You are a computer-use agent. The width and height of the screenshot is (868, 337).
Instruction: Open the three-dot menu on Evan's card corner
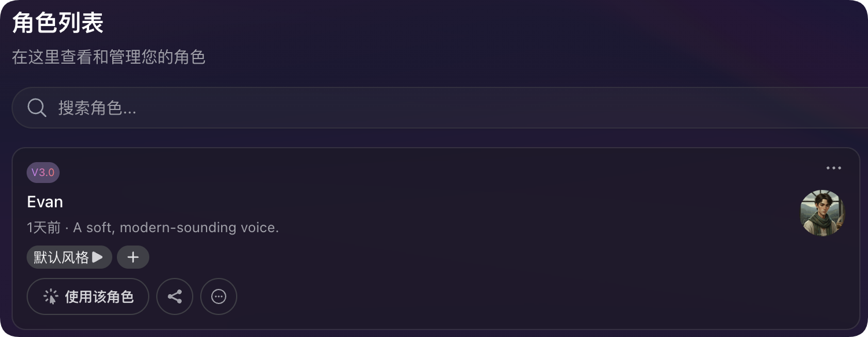834,169
